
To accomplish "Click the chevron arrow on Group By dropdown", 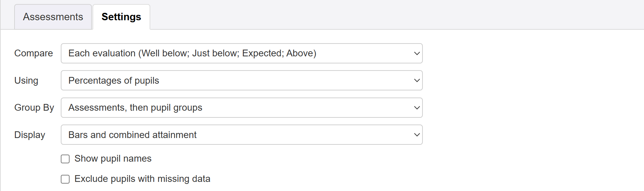I will pos(417,108).
